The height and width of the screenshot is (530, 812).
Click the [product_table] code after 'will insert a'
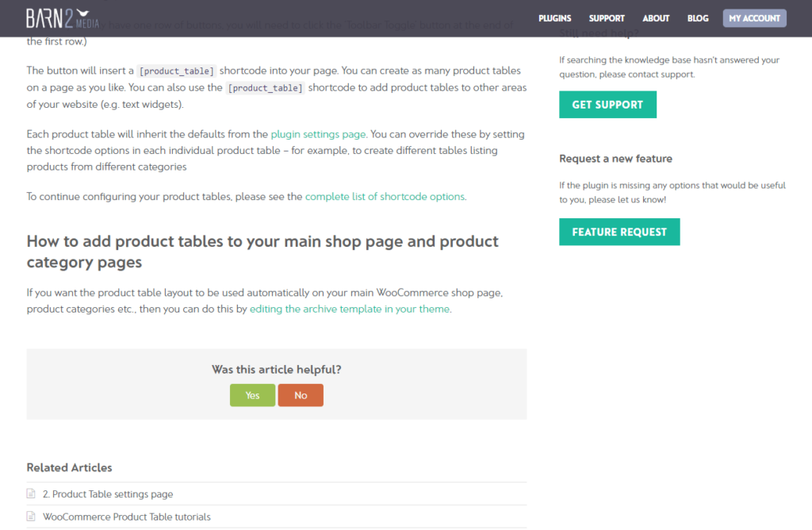(176, 71)
